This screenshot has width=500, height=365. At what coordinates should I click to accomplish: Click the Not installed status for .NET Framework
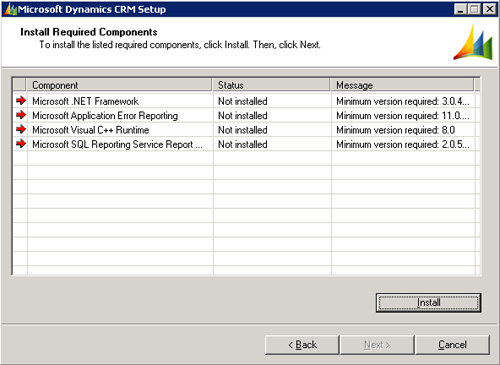(243, 101)
